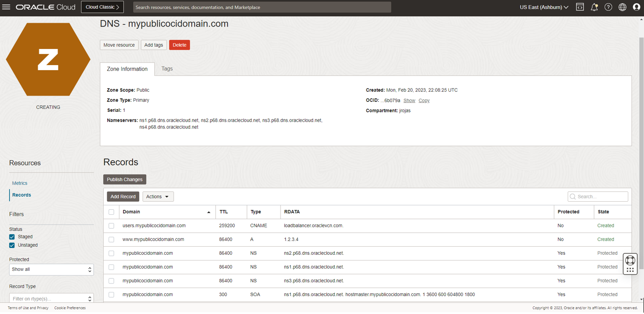
Task: Copy the zone OCID
Action: click(424, 100)
